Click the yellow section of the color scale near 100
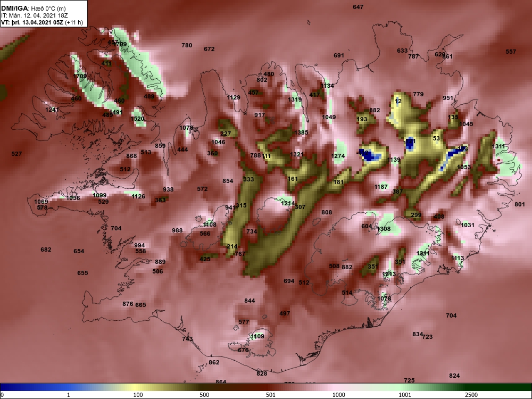The image size is (532, 399). coord(136,387)
